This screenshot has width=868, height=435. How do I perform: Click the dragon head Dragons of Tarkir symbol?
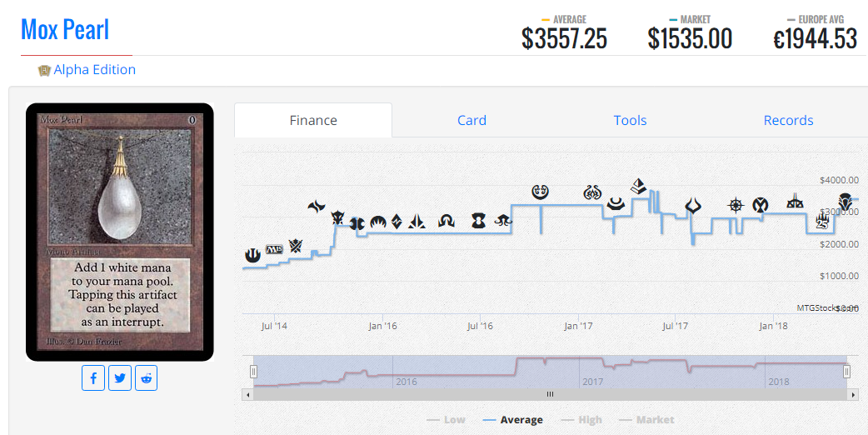click(x=337, y=217)
